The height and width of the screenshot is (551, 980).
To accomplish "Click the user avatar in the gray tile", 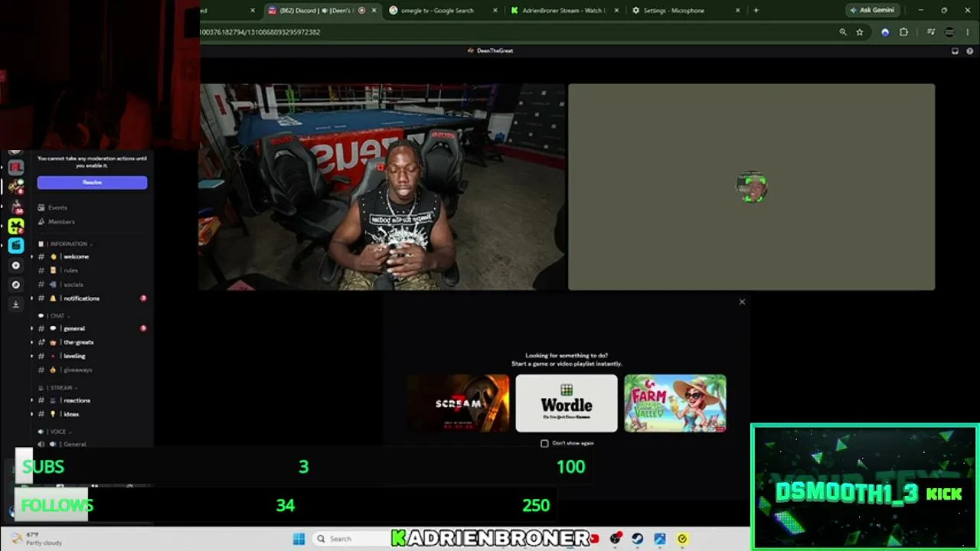I will coord(752,187).
